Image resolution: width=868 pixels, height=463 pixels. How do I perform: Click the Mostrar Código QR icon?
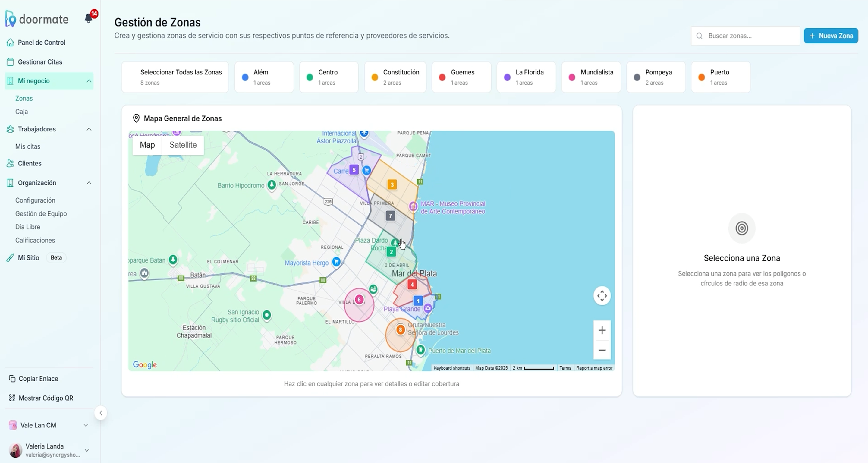pos(12,398)
